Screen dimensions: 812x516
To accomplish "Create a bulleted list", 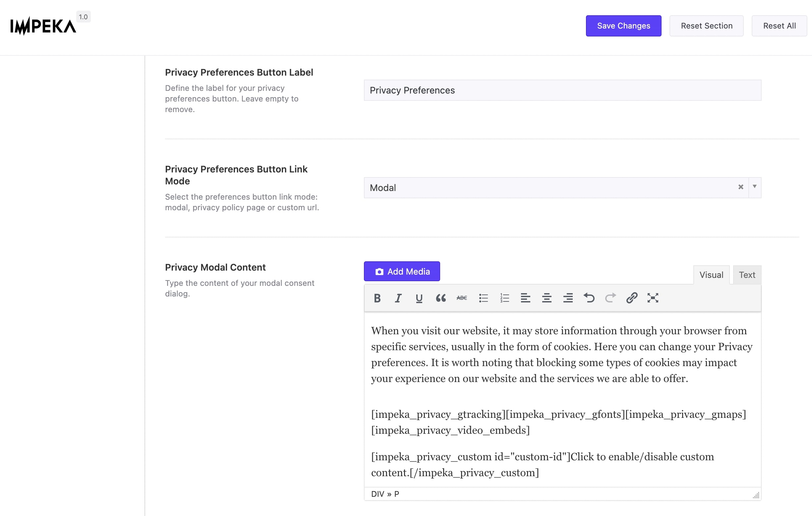I will (x=483, y=298).
